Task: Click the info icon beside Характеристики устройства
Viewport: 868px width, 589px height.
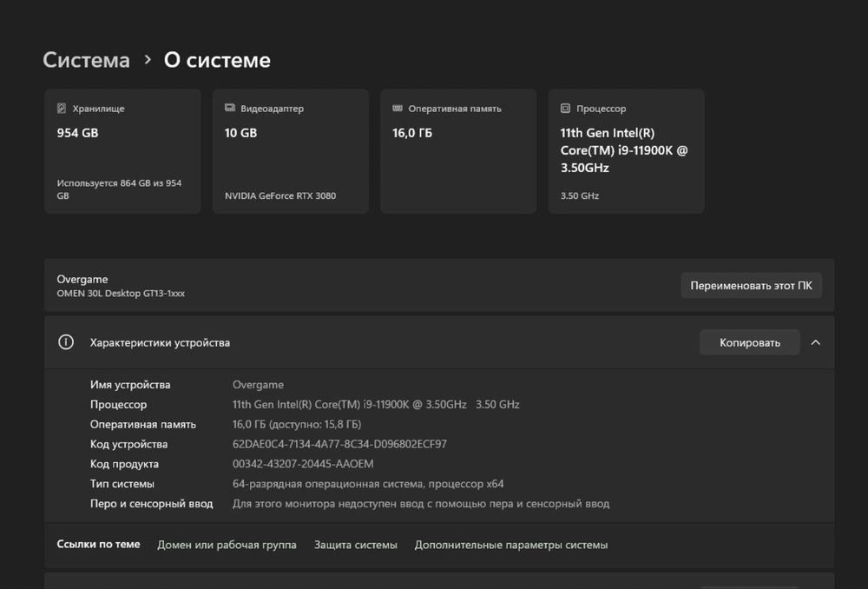Action: tap(66, 342)
